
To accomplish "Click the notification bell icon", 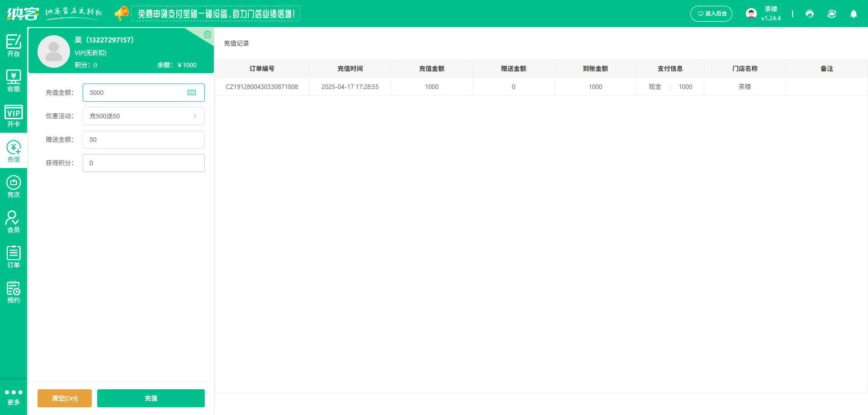I will point(854,14).
